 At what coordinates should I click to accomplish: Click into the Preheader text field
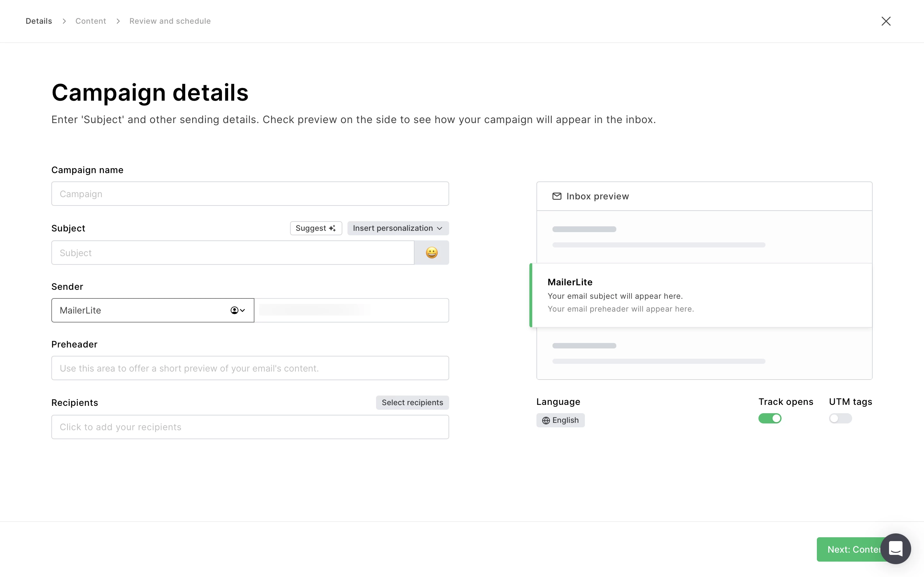point(250,368)
